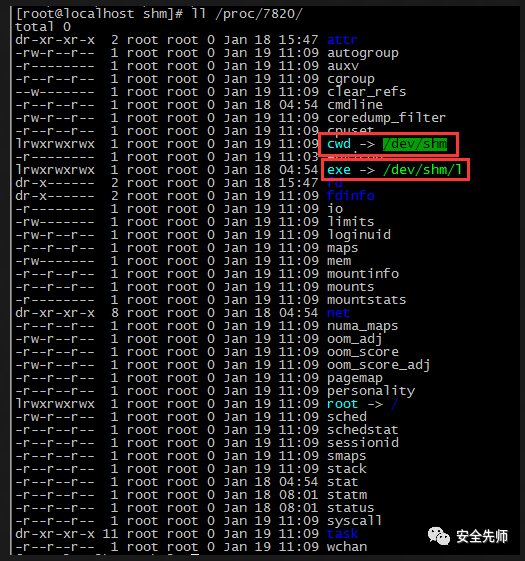The image size is (525, 561).
Task: Select the "pagemap" file name
Action: click(x=355, y=378)
